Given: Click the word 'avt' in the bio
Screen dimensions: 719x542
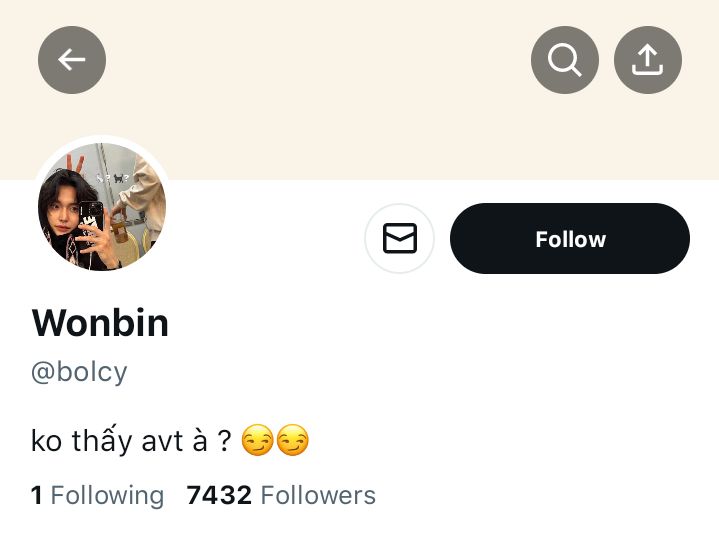Looking at the screenshot, I should click(x=162, y=441).
